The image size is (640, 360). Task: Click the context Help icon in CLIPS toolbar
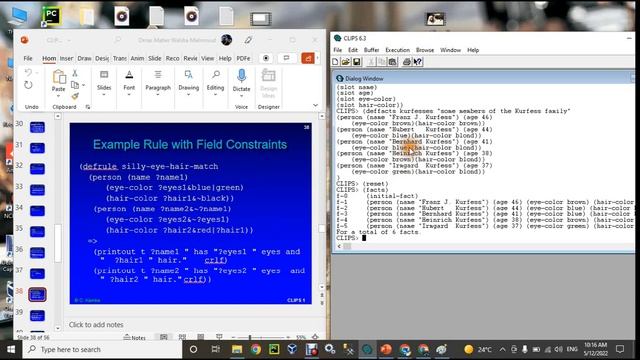click(x=418, y=62)
